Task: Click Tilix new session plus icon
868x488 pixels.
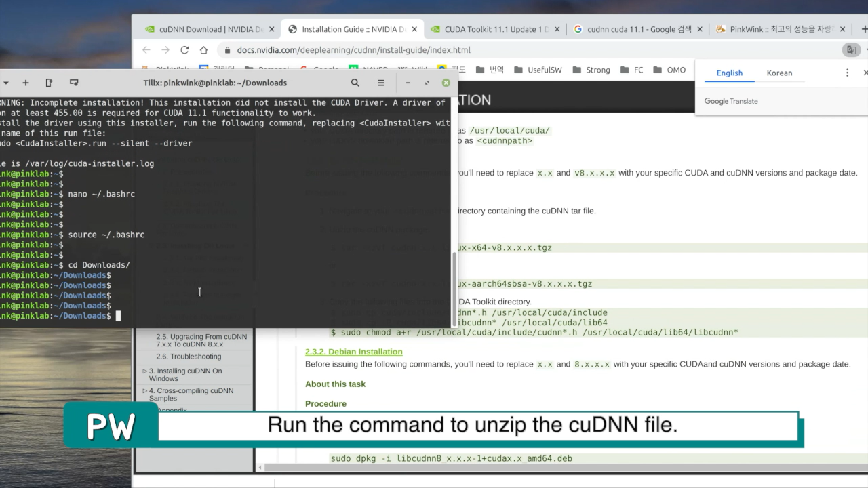Action: (x=26, y=83)
